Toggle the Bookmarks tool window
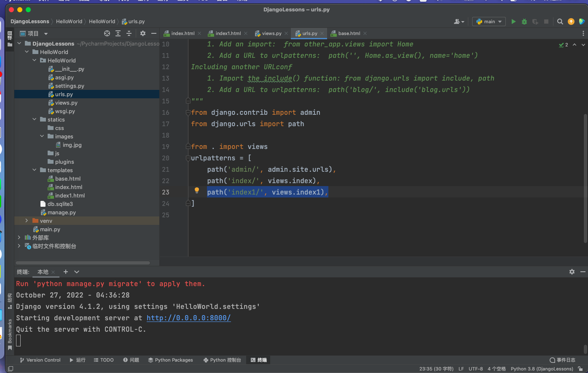Viewport: 588px width, 373px height. 10,333
